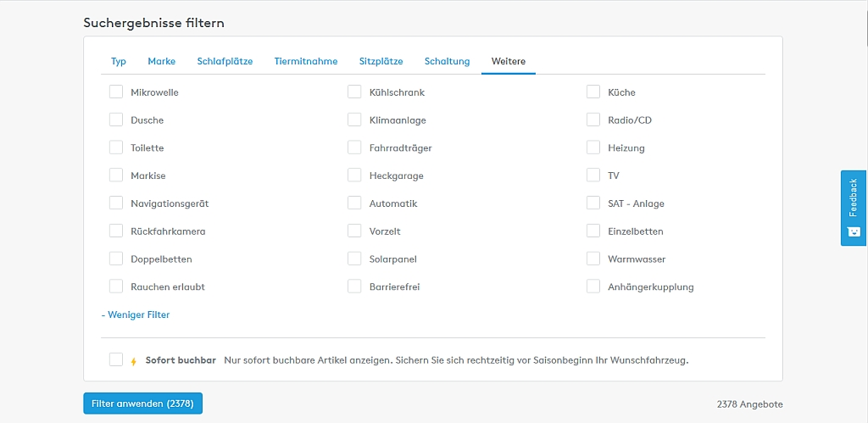This screenshot has height=423, width=868.
Task: Tick the Heckgarage checkbox
Action: (x=354, y=175)
